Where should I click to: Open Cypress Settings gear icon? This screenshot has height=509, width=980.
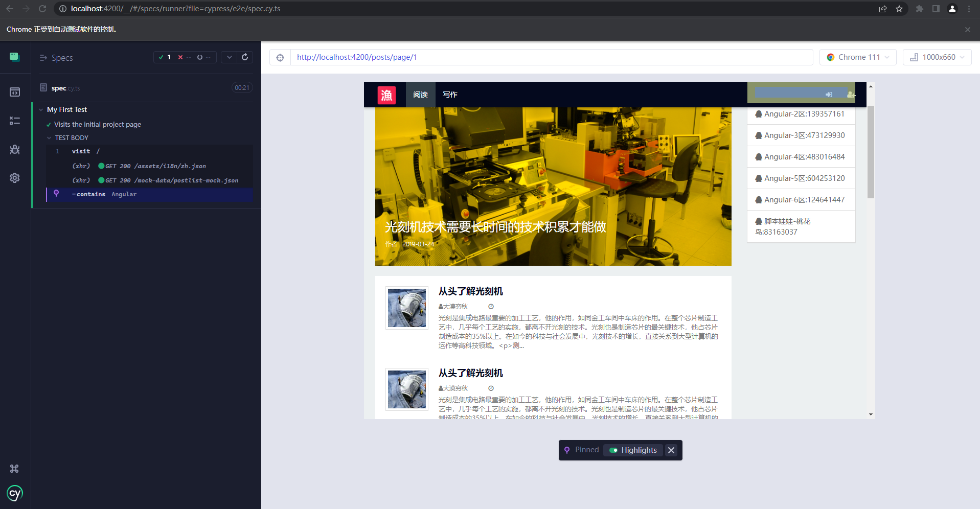click(15, 178)
